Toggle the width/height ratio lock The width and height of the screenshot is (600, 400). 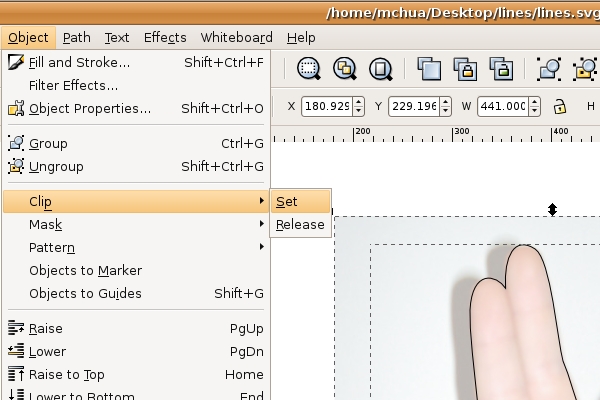coord(560,106)
